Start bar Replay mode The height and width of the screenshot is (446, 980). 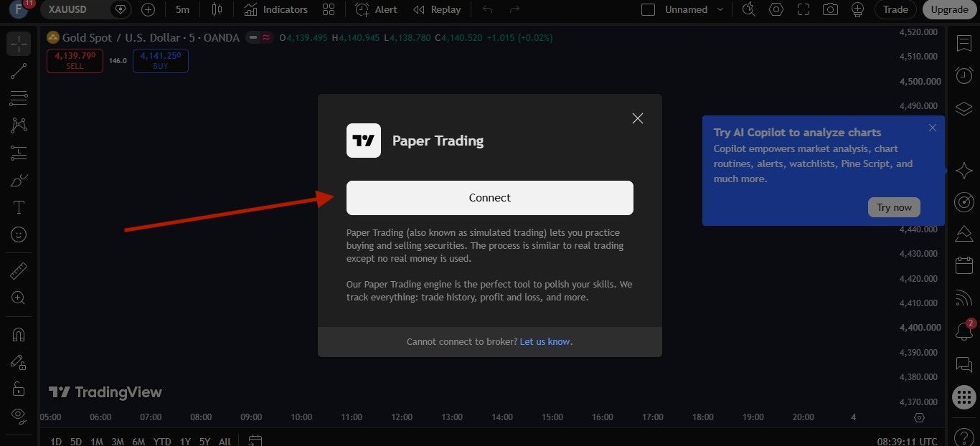click(x=437, y=9)
